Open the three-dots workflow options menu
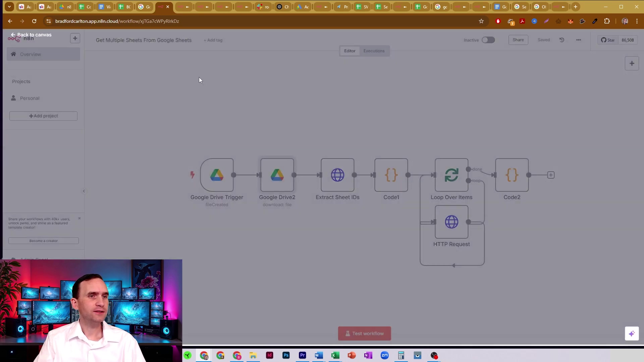This screenshot has width=644, height=362. click(x=579, y=40)
